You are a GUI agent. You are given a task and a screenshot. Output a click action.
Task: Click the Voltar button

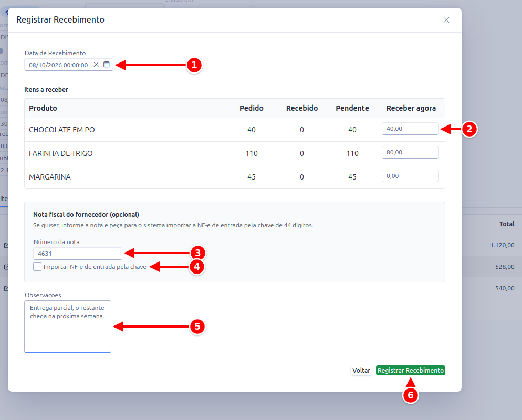361,371
